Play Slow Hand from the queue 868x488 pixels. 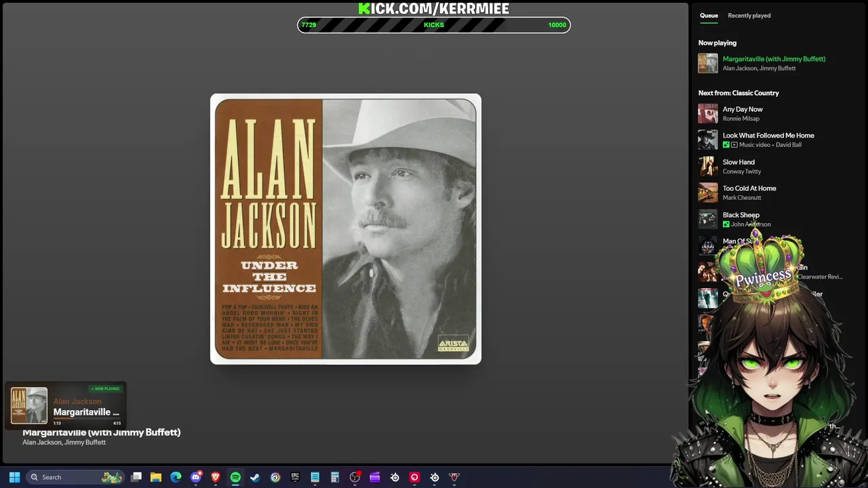pos(738,162)
